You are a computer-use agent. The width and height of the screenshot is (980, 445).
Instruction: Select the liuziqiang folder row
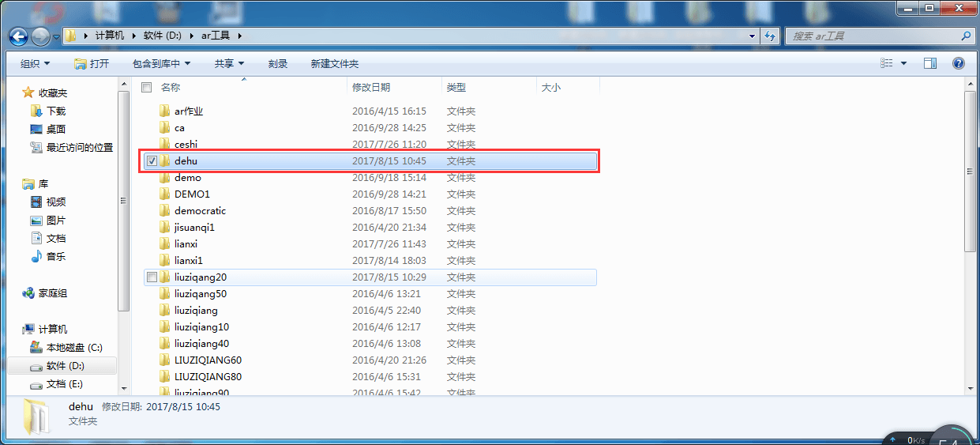pyautogui.click(x=370, y=310)
